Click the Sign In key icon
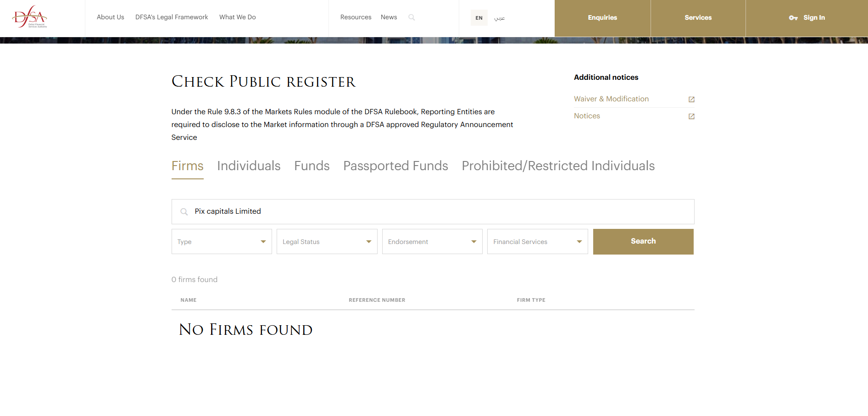The height and width of the screenshot is (416, 868). click(793, 18)
